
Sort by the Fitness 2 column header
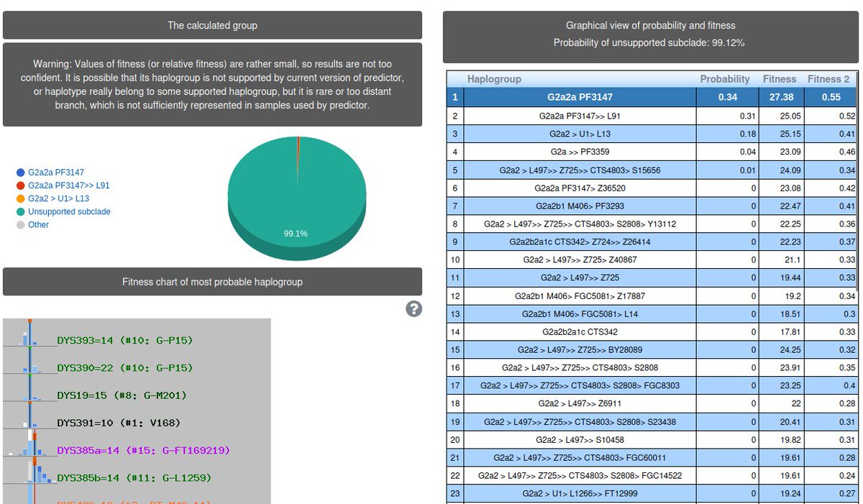[x=828, y=79]
